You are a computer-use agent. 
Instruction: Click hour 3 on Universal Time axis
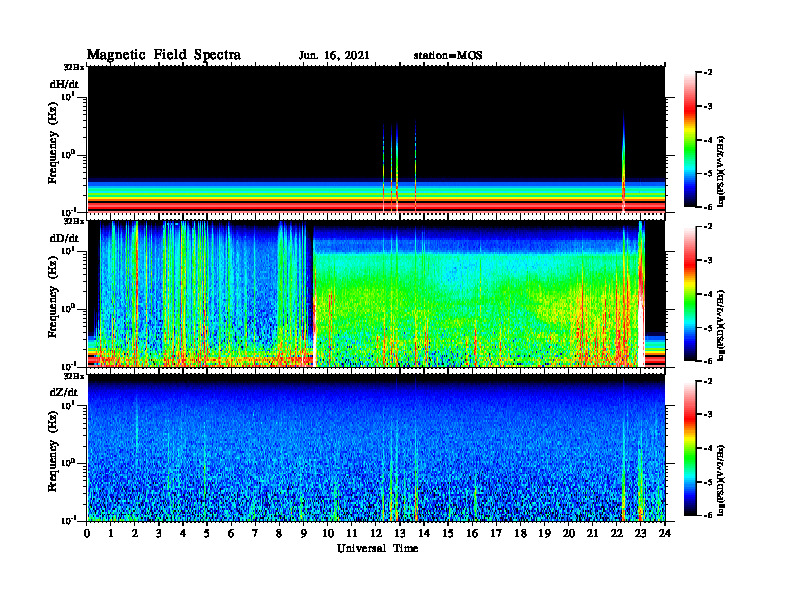(159, 534)
